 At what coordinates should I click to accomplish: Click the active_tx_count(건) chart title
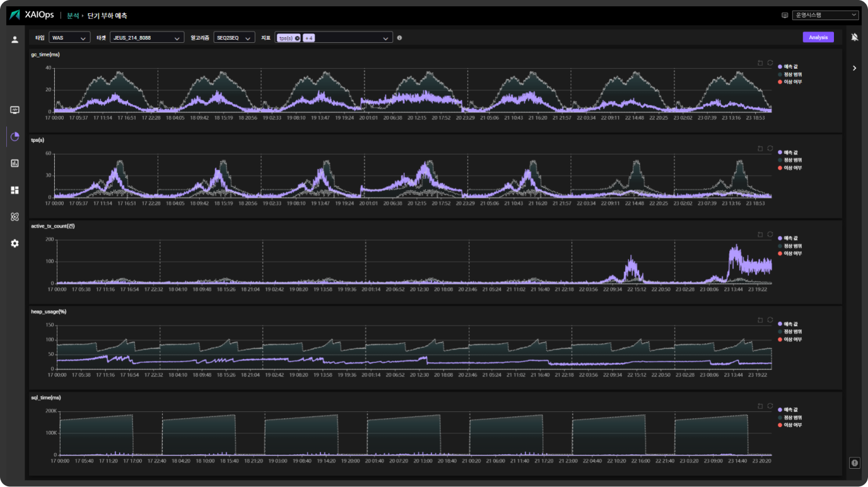[54, 225]
